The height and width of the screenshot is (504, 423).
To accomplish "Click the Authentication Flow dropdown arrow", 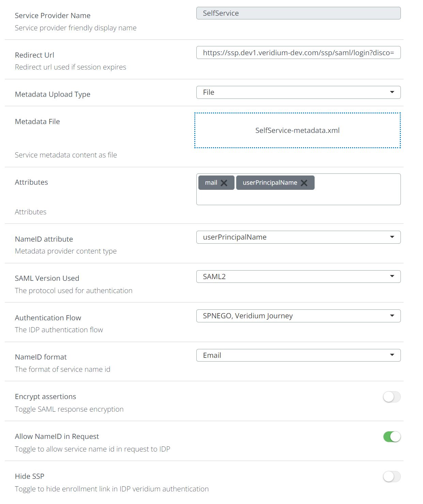I will (x=392, y=316).
